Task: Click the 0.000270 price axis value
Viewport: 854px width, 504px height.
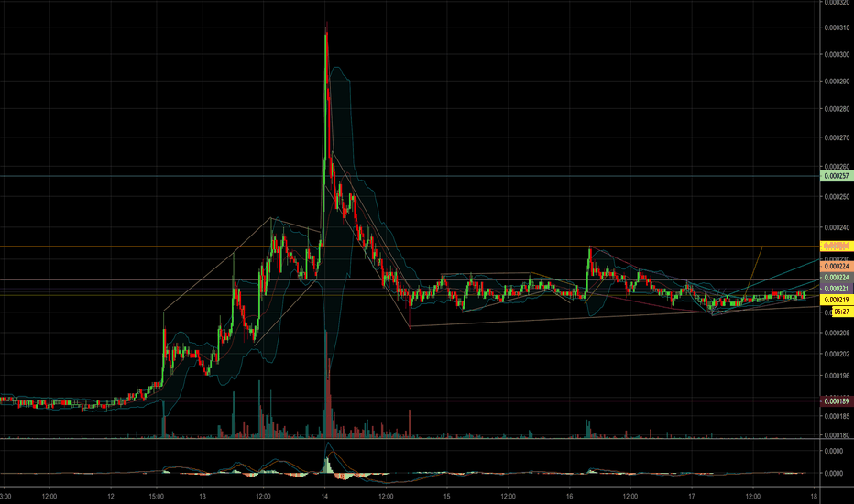Action: click(837, 137)
